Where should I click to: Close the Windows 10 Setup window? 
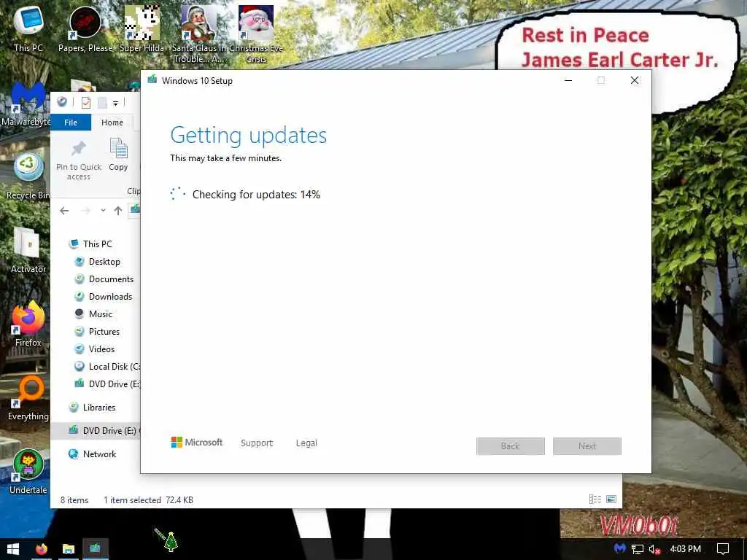click(635, 80)
